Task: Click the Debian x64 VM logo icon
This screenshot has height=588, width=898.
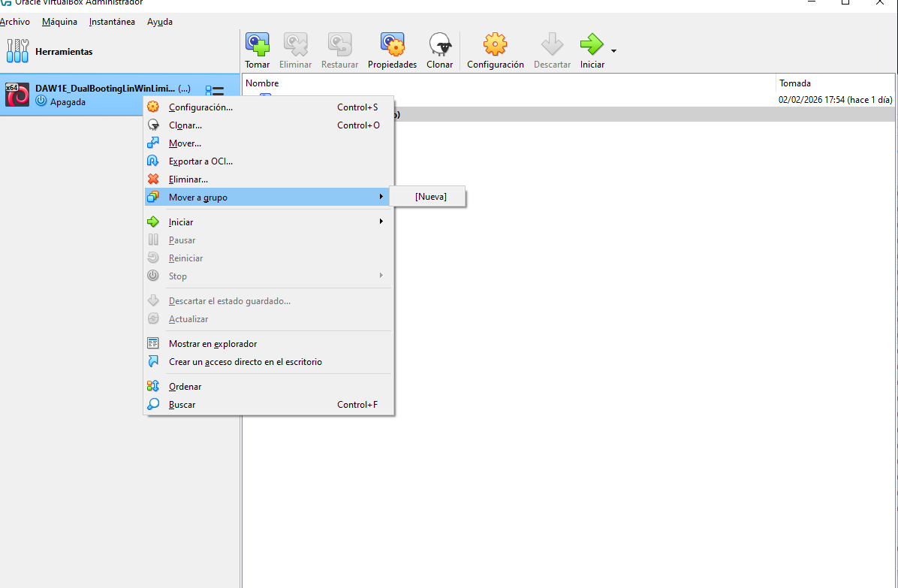Action: [x=17, y=95]
